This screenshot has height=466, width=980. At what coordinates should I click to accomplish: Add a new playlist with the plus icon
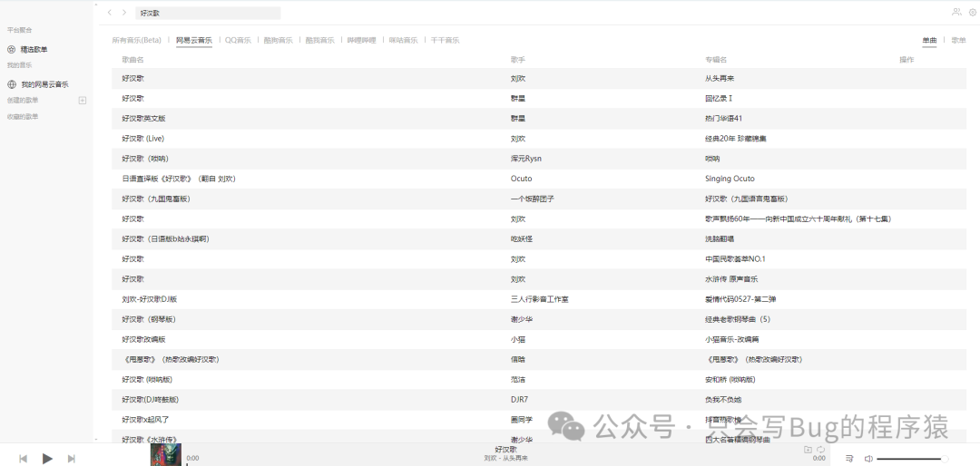83,100
